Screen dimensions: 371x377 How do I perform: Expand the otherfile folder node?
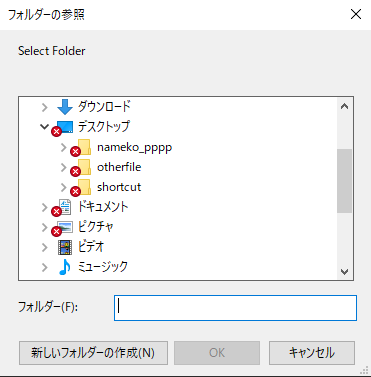[x=64, y=167]
